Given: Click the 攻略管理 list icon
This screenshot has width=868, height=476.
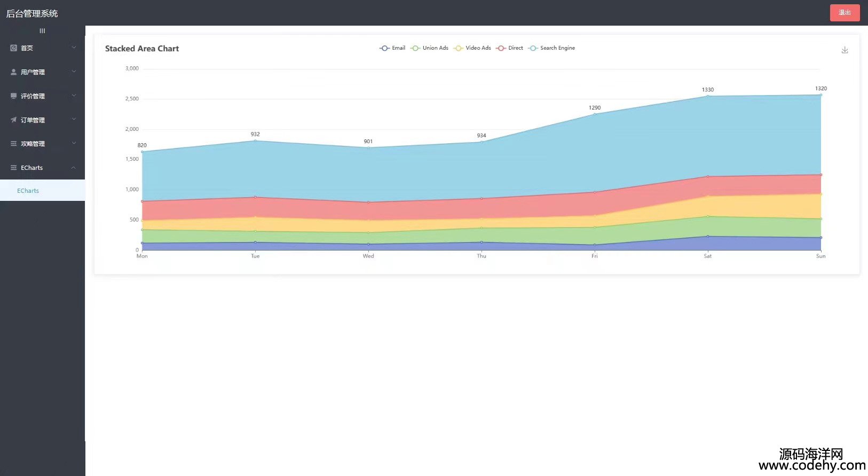Looking at the screenshot, I should 14,144.
